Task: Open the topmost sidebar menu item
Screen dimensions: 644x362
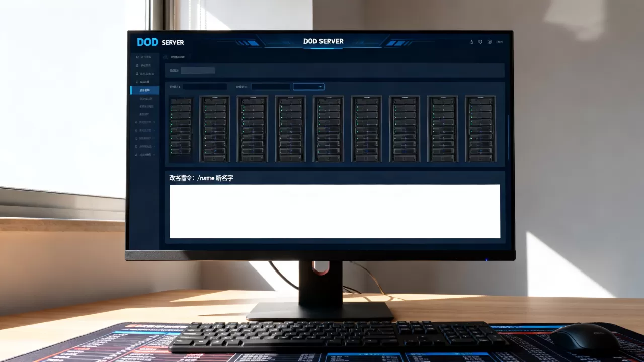Action: [x=145, y=57]
